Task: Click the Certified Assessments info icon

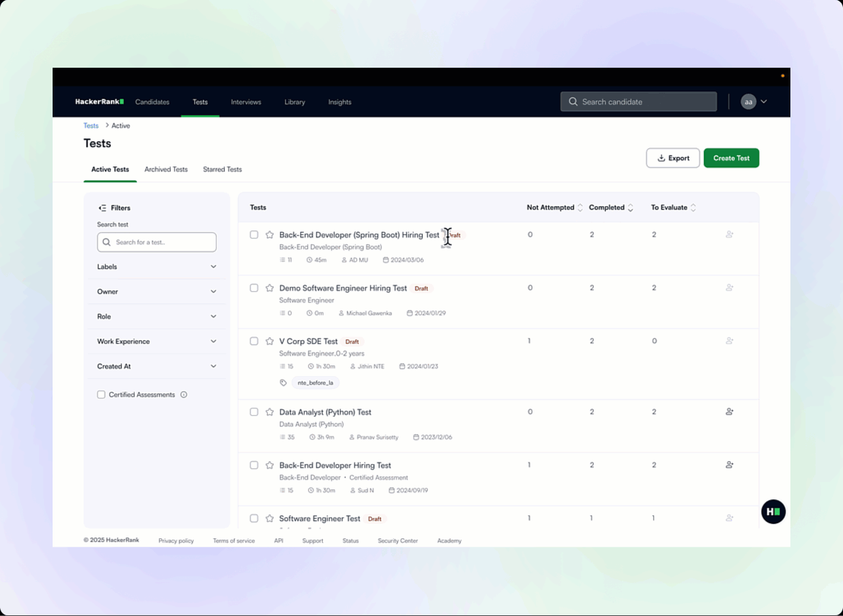Action: point(184,395)
